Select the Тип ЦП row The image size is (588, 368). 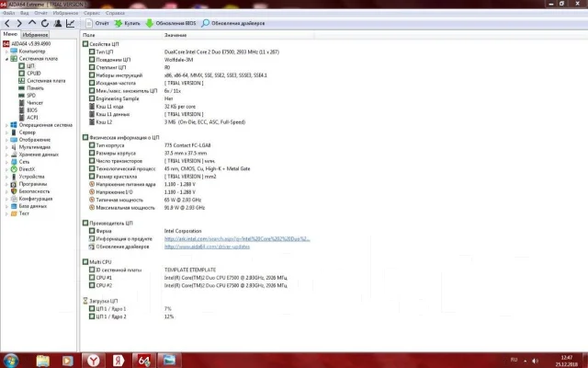click(x=184, y=52)
